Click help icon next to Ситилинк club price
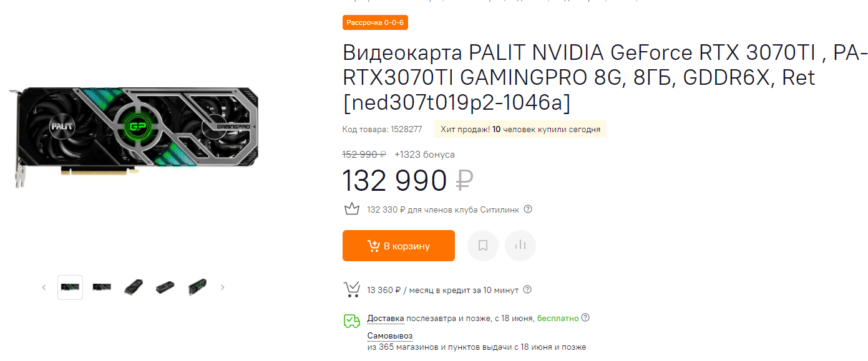 coord(528,209)
